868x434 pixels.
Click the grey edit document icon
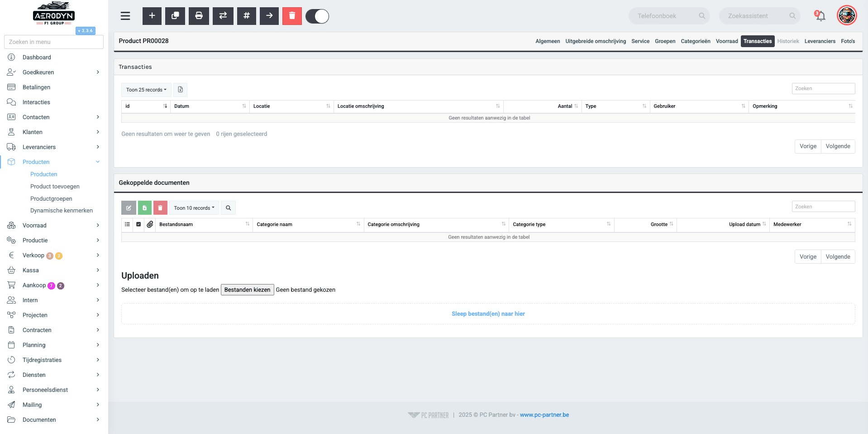tap(129, 208)
